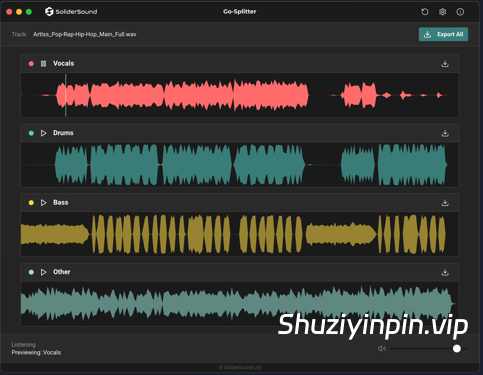Click the Vocals waveform
This screenshot has width=483, height=375.
pyautogui.click(x=240, y=95)
